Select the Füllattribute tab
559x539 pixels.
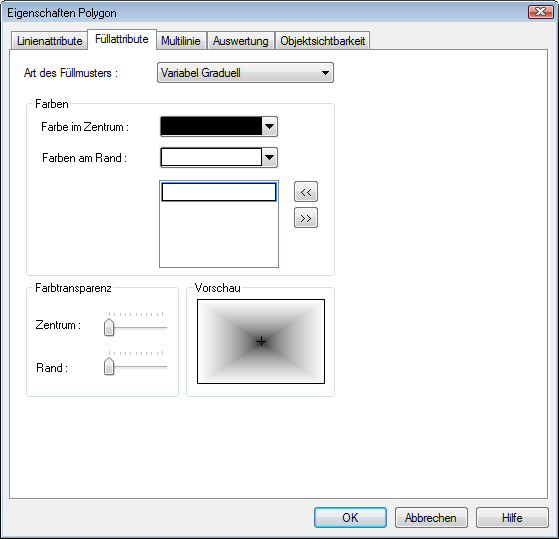tap(122, 39)
